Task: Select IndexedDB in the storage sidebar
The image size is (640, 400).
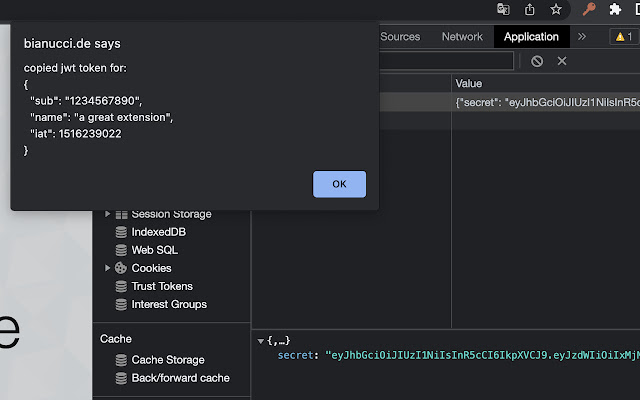Action: click(158, 232)
